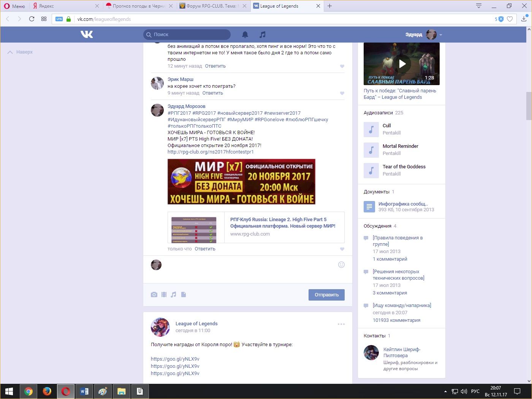Like the comment by Эрик Марш
This screenshot has height=399, width=532.
tap(342, 93)
